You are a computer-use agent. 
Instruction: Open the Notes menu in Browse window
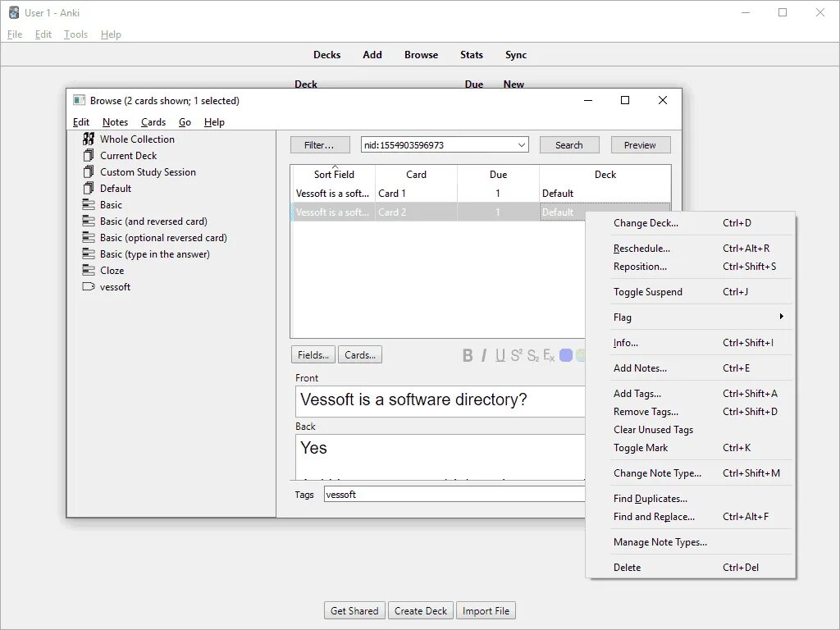click(115, 122)
